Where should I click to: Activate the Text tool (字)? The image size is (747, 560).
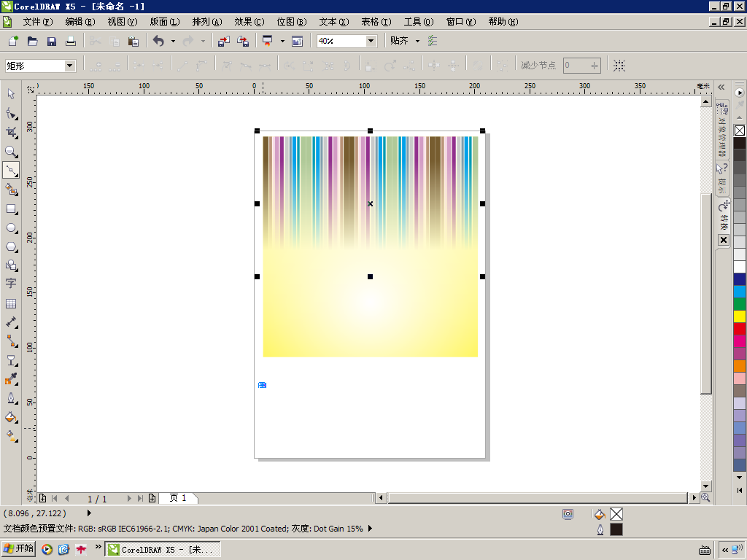tap(11, 284)
